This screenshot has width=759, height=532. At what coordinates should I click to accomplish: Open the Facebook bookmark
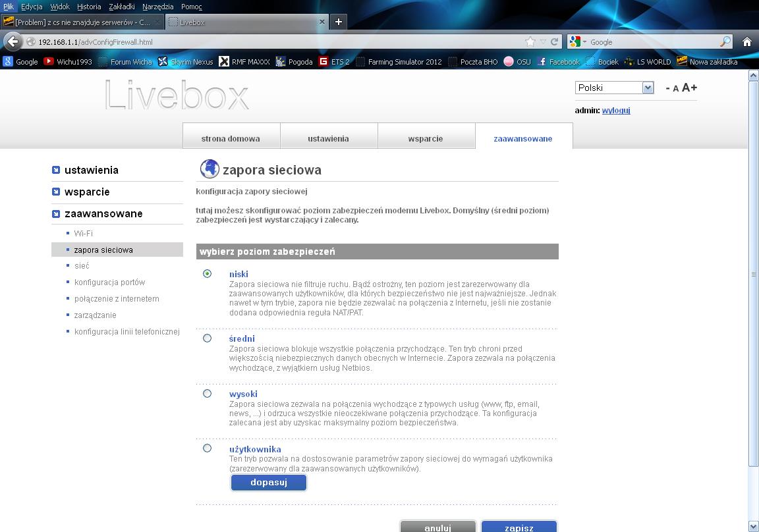coord(559,61)
